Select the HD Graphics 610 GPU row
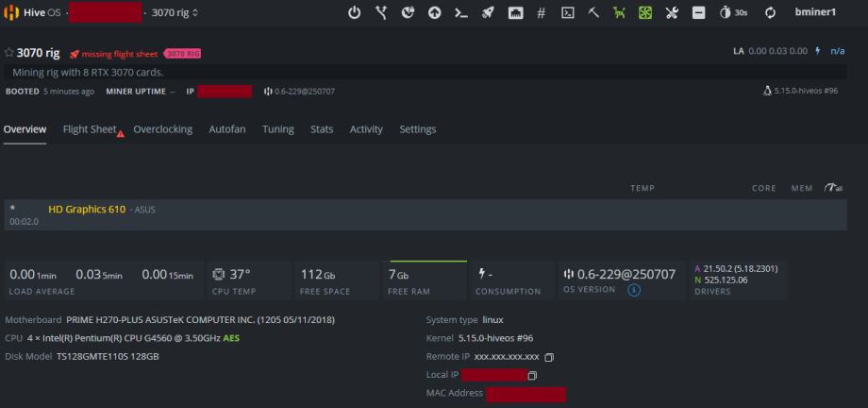 pos(87,210)
